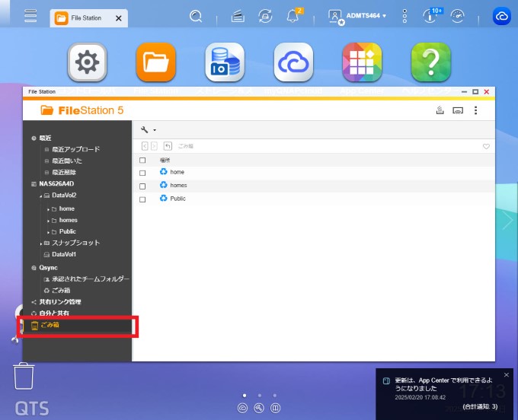Image resolution: width=518 pixels, height=420 pixels.
Task: Open background tasks icon in top bar
Action: (238, 16)
